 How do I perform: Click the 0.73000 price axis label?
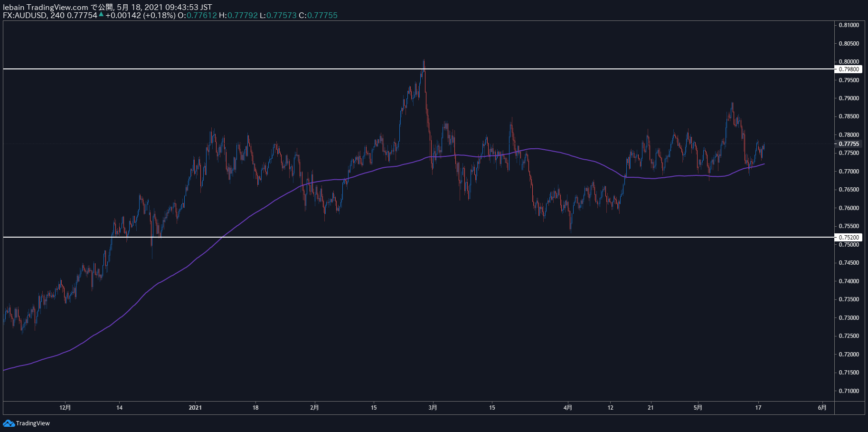849,318
